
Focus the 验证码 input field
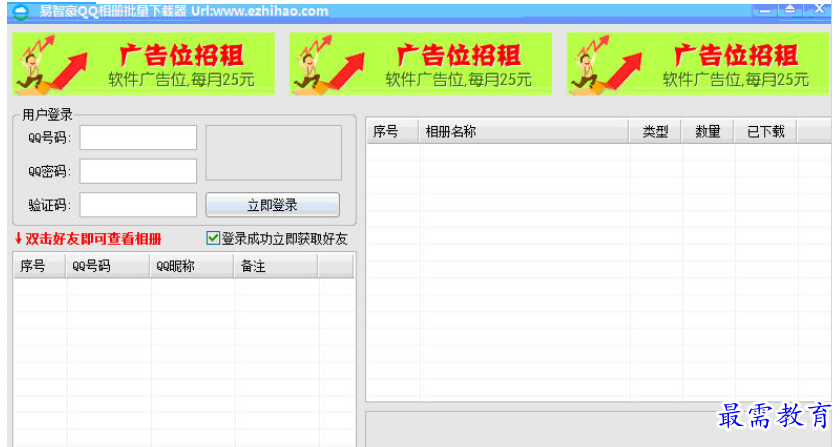[x=138, y=205]
